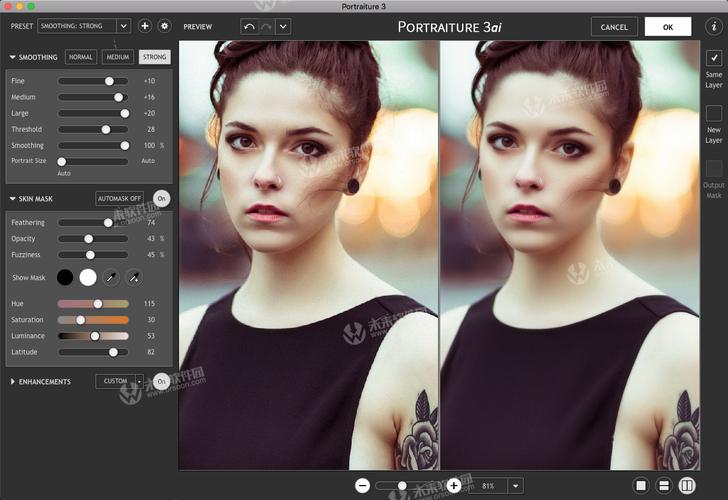The height and width of the screenshot is (500, 728).
Task: Click the Fuzziness slider track
Action: (93, 255)
